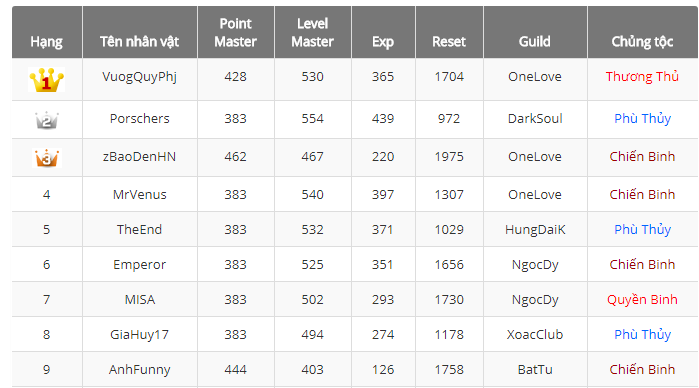Click Phù Thủy class in Porschers row
The width and height of the screenshot is (699, 388).
point(642,119)
